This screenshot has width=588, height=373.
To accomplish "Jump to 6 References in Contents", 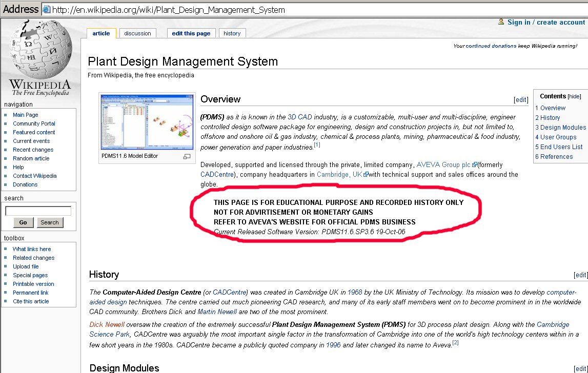I will tap(554, 157).
